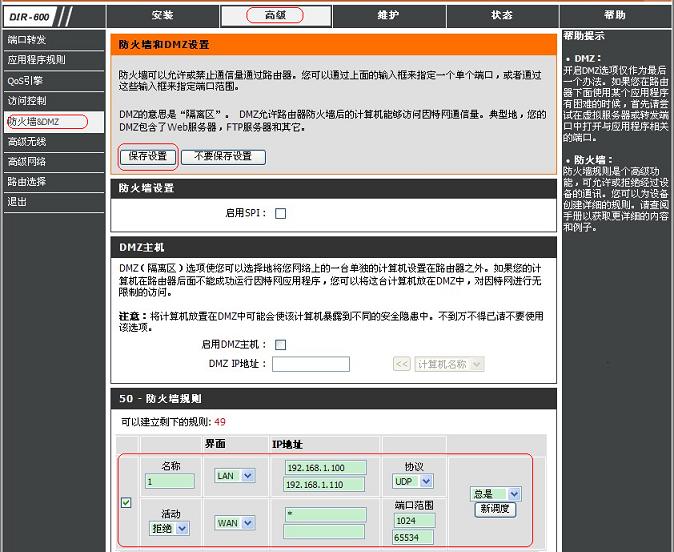The height and width of the screenshot is (552, 674).
Task: Open the UDP protocol dropdown
Action: [412, 482]
